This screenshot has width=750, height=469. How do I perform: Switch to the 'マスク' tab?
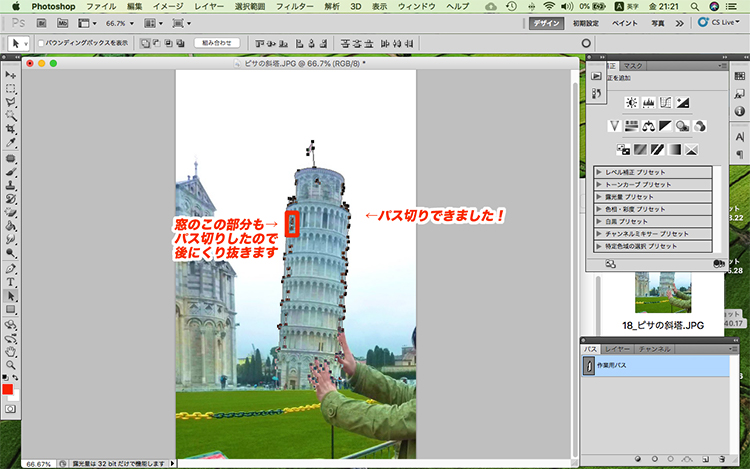pyautogui.click(x=632, y=65)
